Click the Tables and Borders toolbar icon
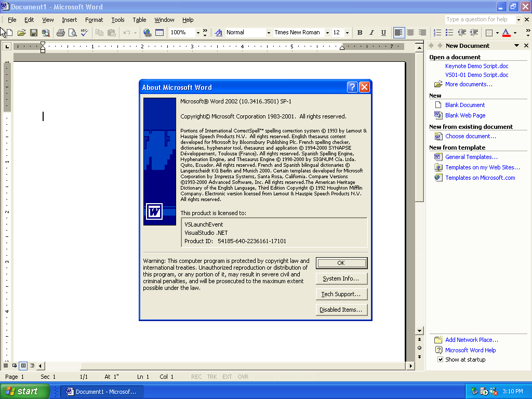 (159, 33)
